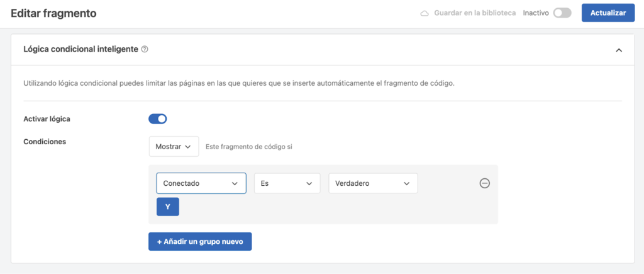This screenshot has height=274, width=644.
Task: Collapse the Lógica condicional inteligente panel
Action: 619,50
